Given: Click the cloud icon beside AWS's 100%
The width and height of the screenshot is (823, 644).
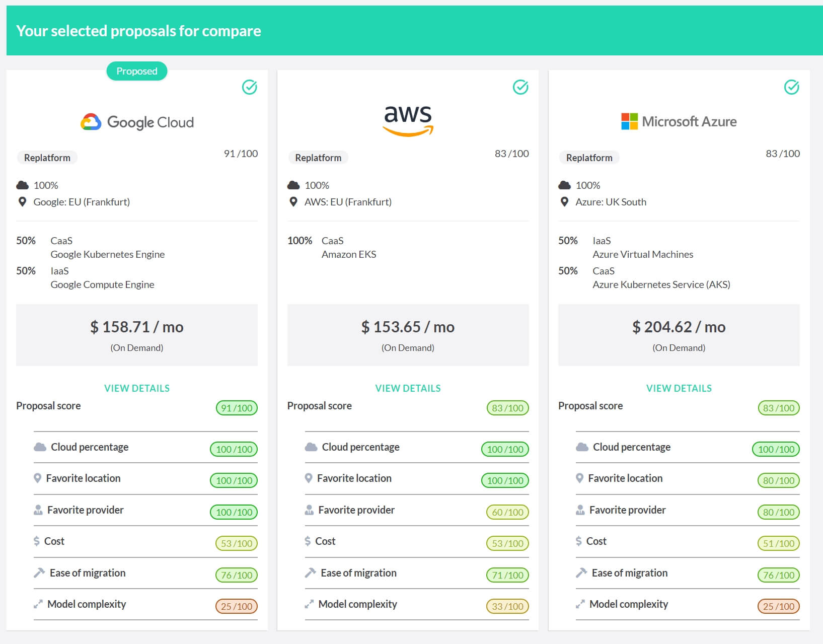Looking at the screenshot, I should pos(293,185).
